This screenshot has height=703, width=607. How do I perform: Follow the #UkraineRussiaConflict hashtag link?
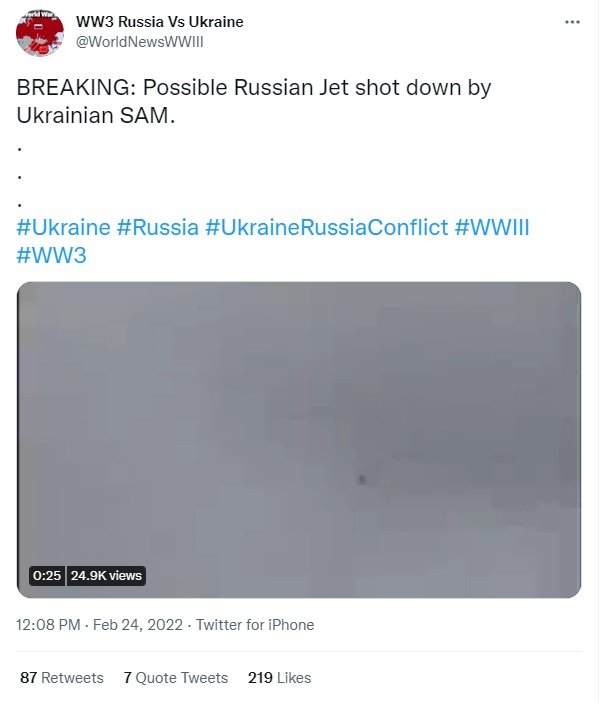[326, 227]
